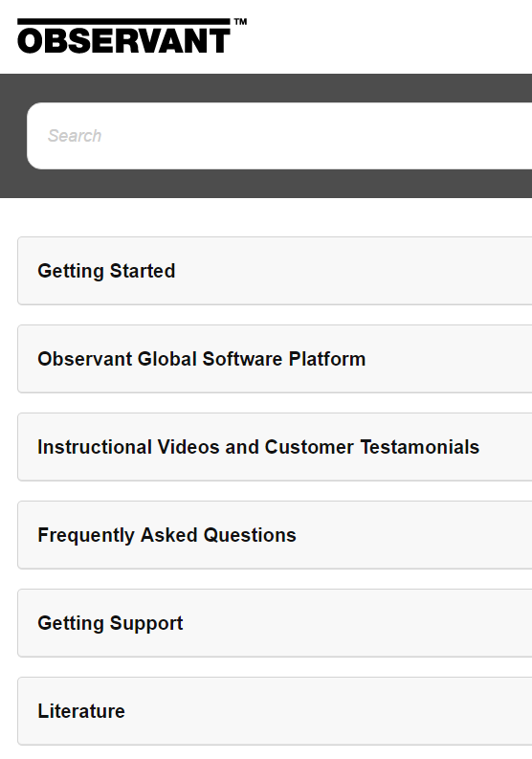Click empty area inside Getting Support panel
Image resolution: width=532 pixels, height=759 pixels.
point(363,623)
